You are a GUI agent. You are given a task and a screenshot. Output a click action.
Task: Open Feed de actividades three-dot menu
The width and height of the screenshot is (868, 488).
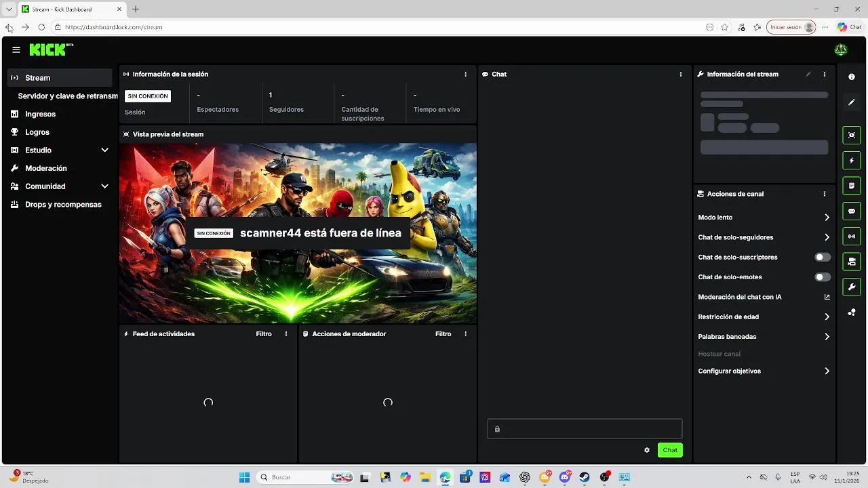point(286,334)
